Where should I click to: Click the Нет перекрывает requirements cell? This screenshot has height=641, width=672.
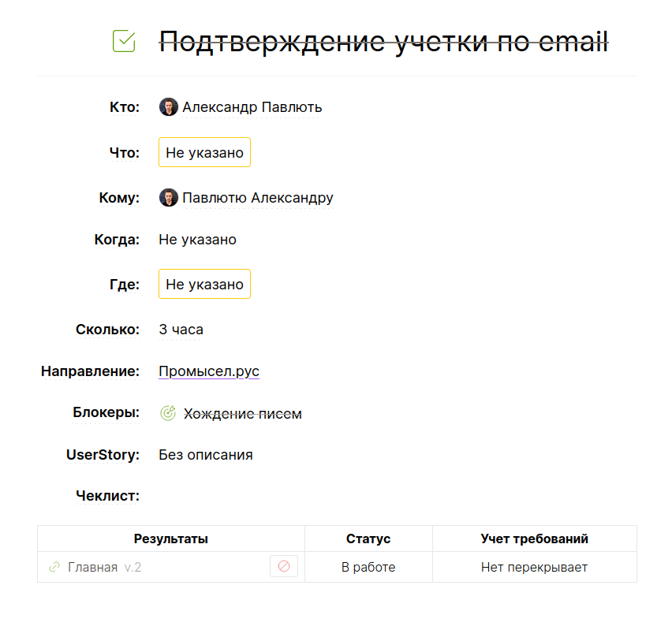click(x=534, y=567)
